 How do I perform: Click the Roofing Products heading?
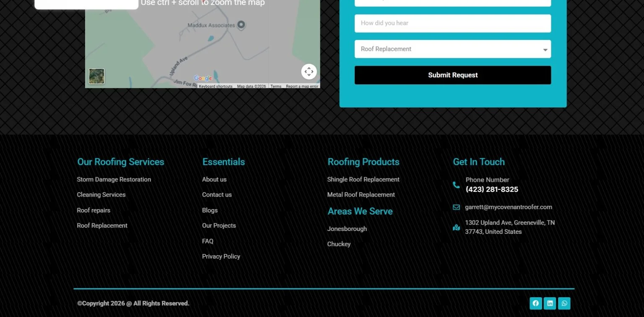click(x=364, y=162)
